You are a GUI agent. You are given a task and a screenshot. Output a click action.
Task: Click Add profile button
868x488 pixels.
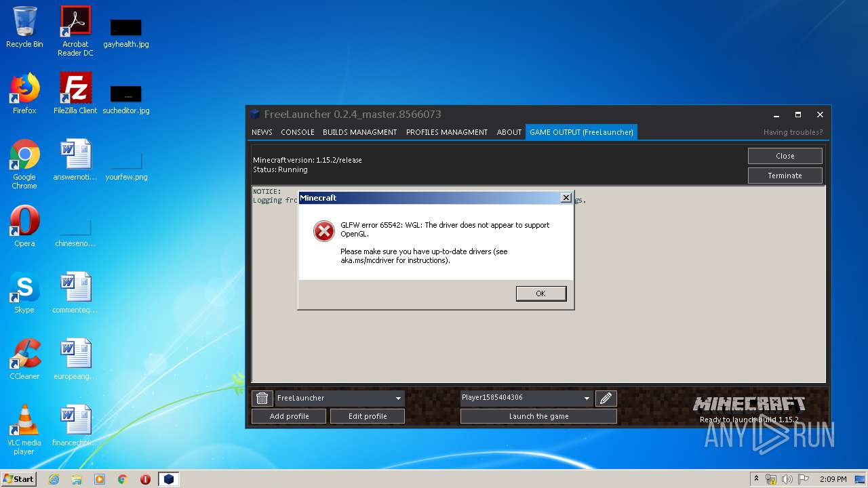click(289, 416)
